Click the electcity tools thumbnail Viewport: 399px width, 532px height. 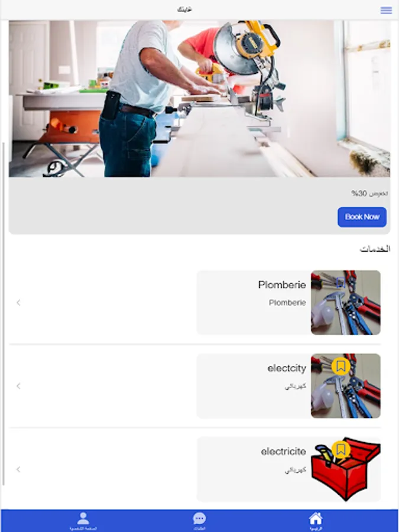345,386
